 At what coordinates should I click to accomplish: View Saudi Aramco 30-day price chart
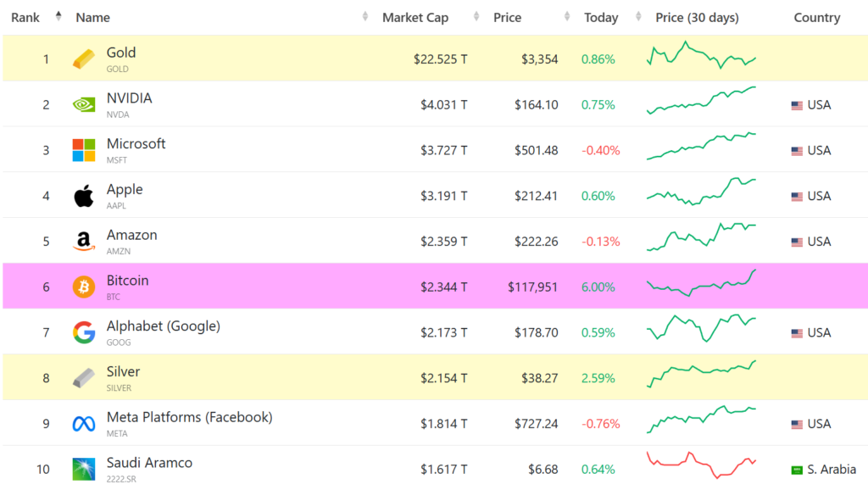[x=701, y=465]
